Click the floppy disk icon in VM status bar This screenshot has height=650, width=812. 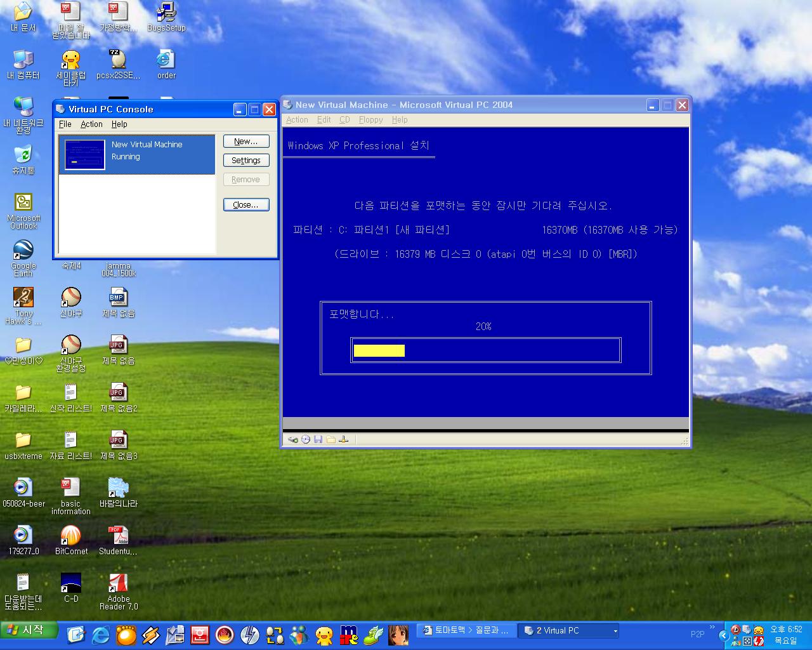(x=318, y=439)
